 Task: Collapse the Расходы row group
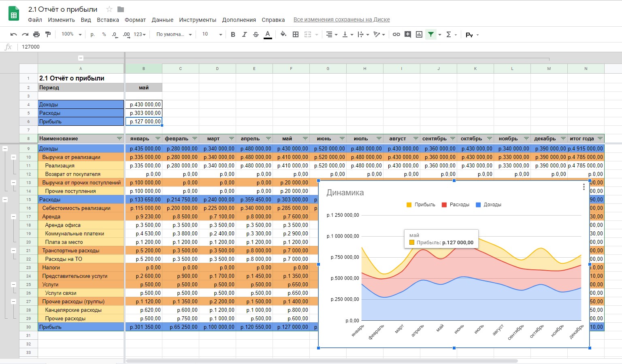5,199
